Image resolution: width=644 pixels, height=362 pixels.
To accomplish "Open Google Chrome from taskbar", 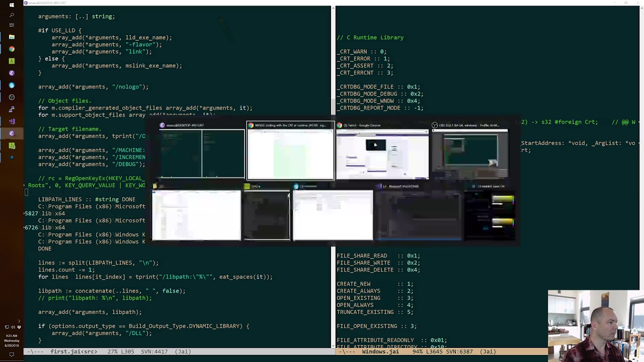I will tap(12, 49).
